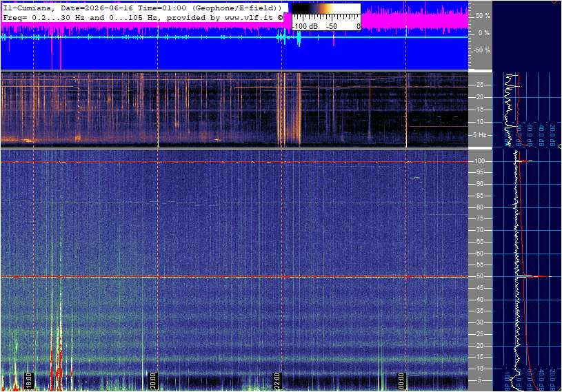Click the 45 Hz tick on the E-field axis
This screenshot has width=562, height=392.
(x=480, y=288)
